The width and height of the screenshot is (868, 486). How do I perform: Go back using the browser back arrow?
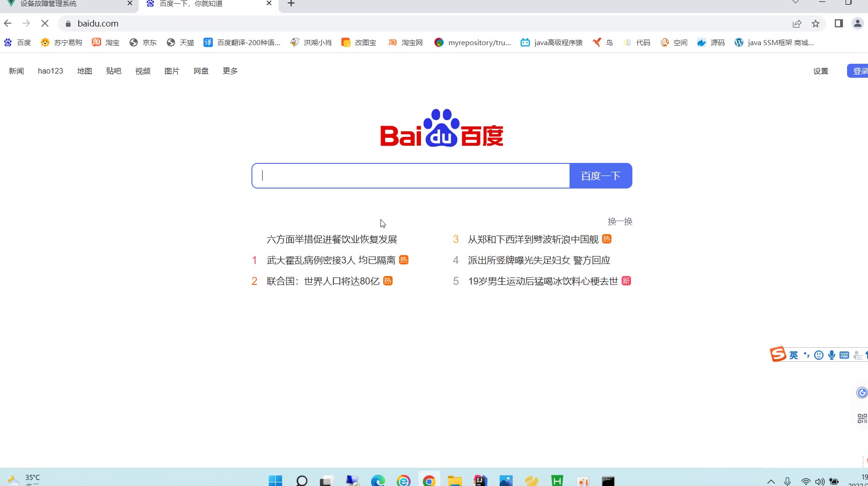point(8,23)
